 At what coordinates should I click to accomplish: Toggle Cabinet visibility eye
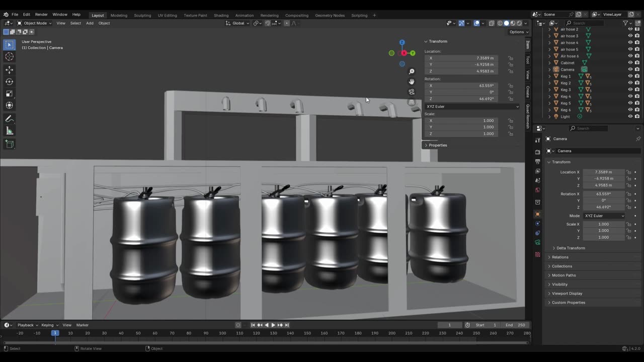[630, 63]
